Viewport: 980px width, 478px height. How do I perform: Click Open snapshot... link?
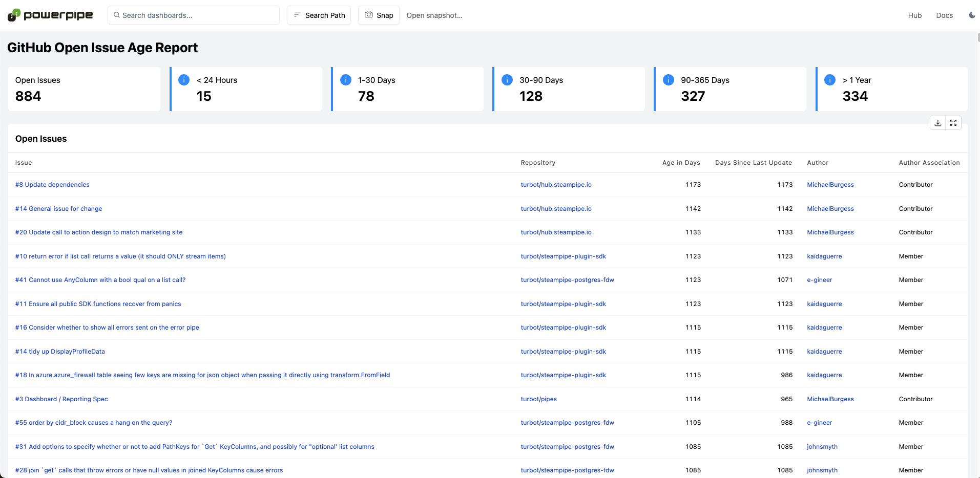point(434,15)
